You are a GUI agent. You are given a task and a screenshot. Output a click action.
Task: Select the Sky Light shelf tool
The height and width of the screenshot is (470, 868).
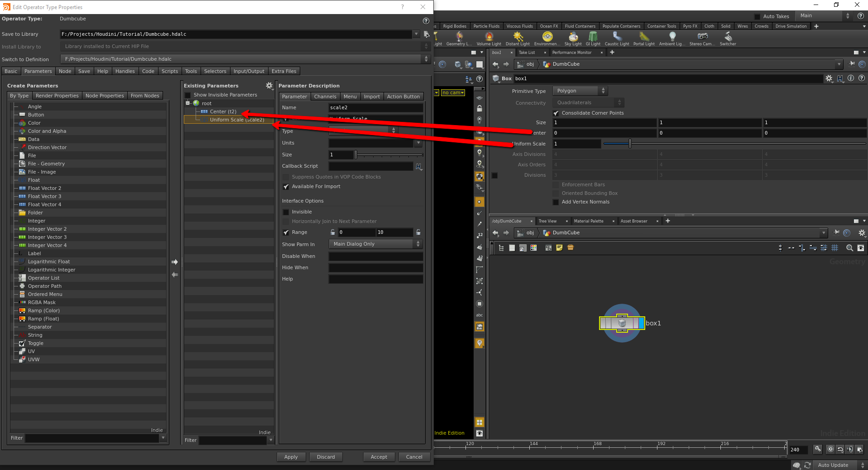pos(573,39)
